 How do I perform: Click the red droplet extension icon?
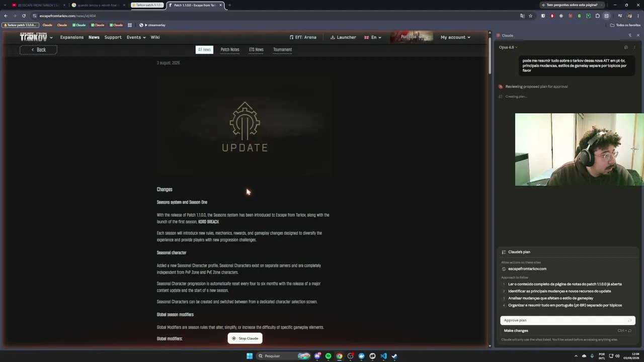tap(552, 16)
